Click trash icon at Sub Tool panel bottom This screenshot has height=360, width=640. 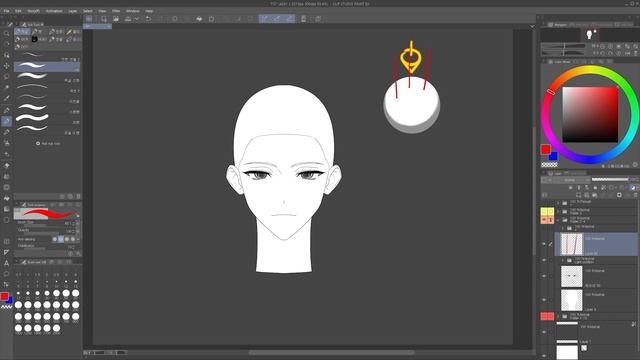click(x=78, y=196)
